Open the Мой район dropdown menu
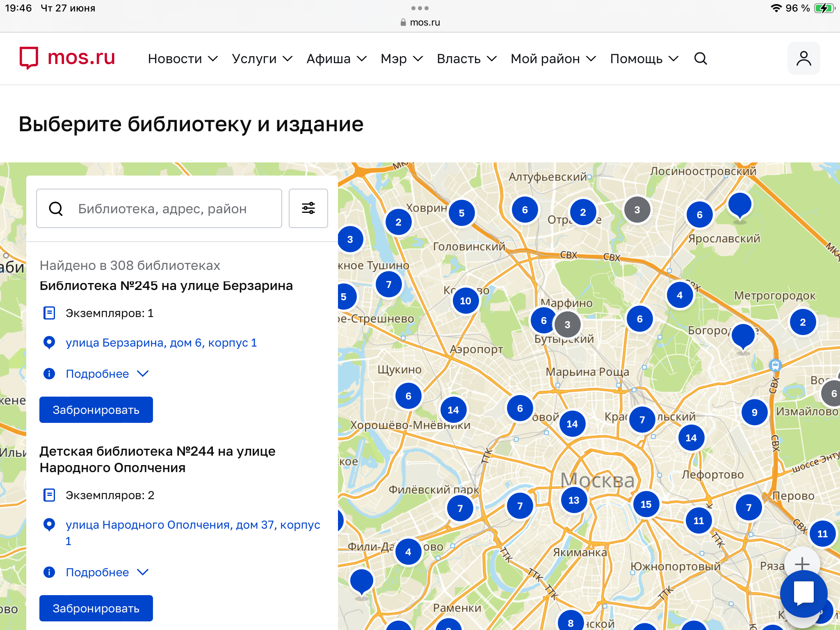This screenshot has width=840, height=630. click(x=553, y=59)
